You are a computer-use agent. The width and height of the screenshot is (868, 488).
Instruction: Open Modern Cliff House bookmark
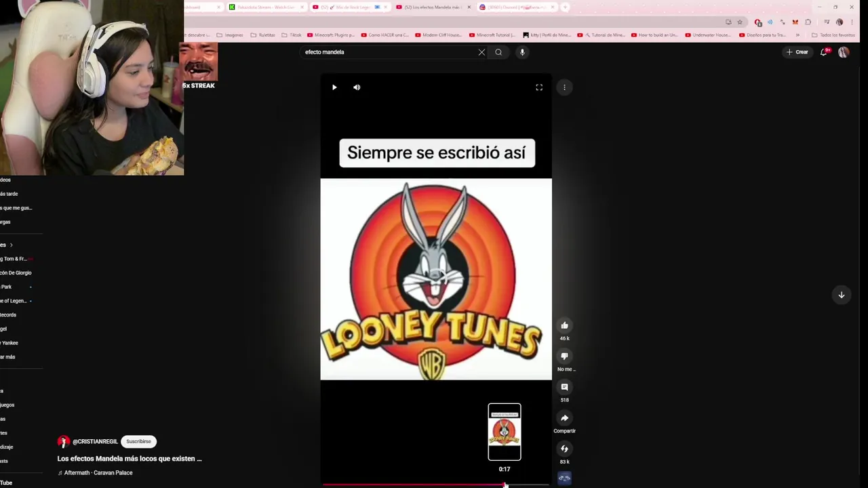pyautogui.click(x=439, y=35)
